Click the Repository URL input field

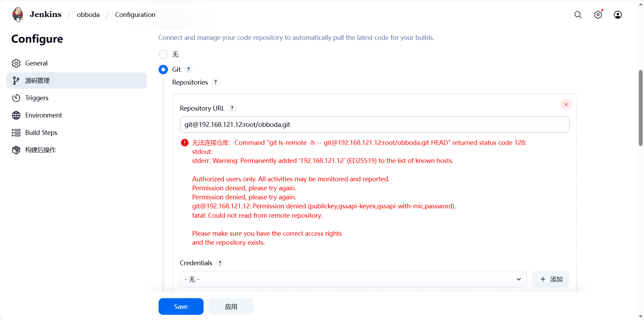375,124
